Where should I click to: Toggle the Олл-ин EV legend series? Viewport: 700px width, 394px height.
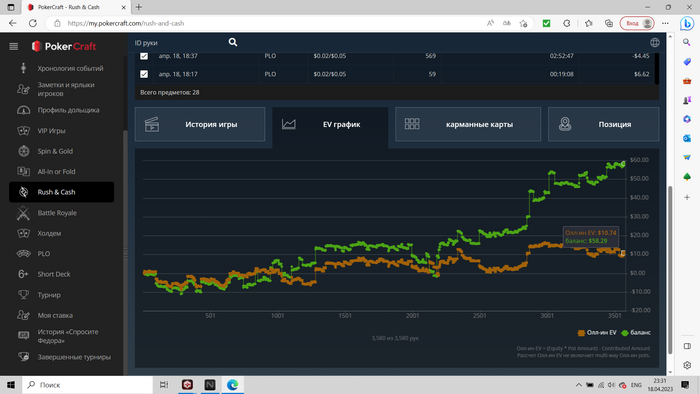click(597, 332)
